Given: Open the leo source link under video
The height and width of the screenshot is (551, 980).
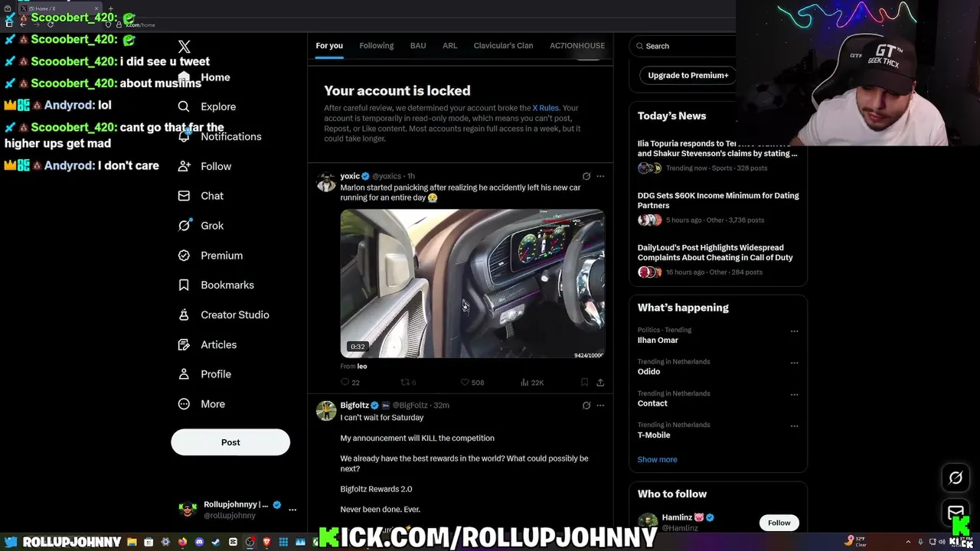Looking at the screenshot, I should coord(362,367).
